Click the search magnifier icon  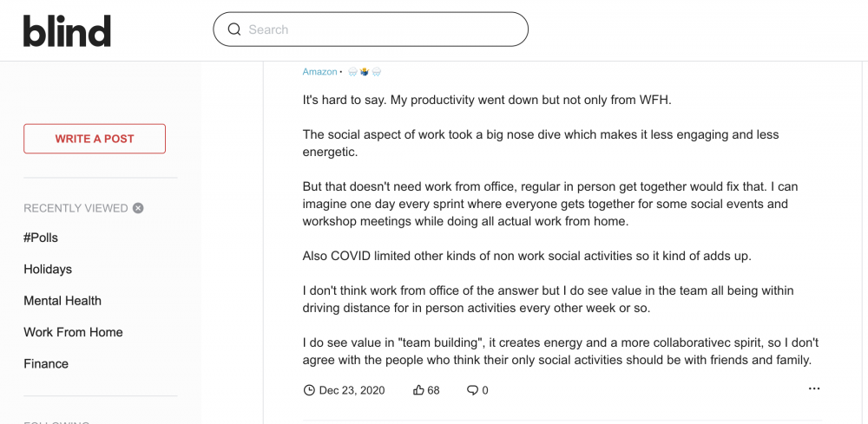coord(234,29)
